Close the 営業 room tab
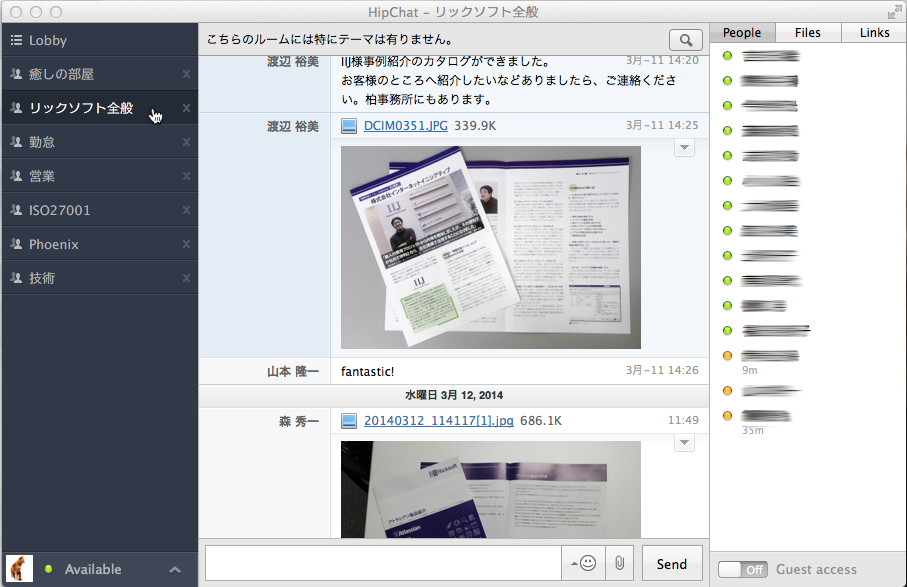The image size is (907, 587). pyautogui.click(x=186, y=176)
